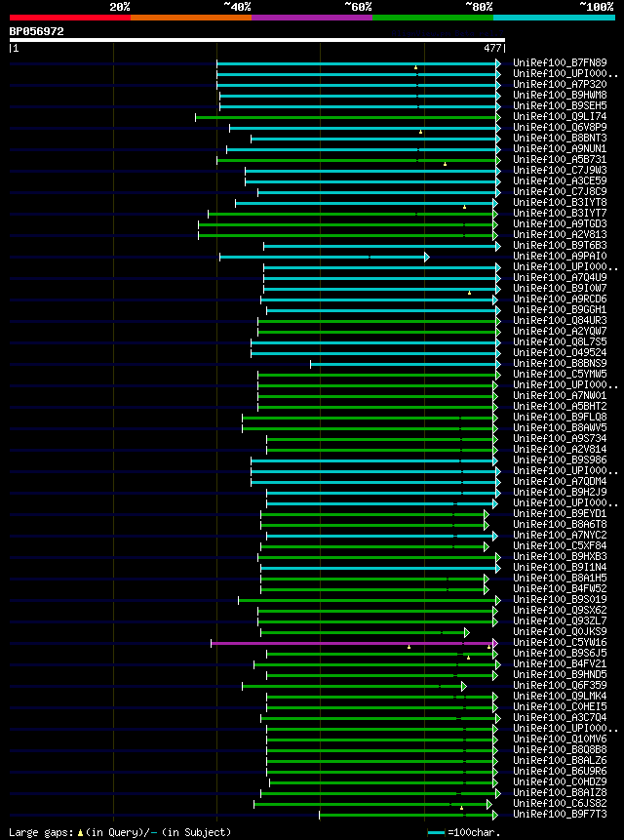Select the UniRef100_Q6V8P9 label
Screen dimensions: 624x840
[x=560, y=127]
